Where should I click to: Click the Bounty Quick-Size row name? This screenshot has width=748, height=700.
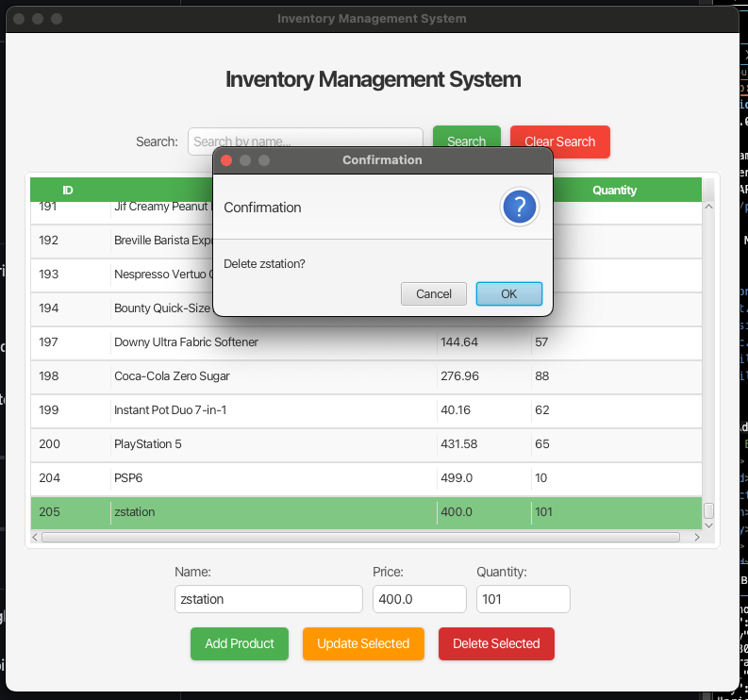pos(162,308)
